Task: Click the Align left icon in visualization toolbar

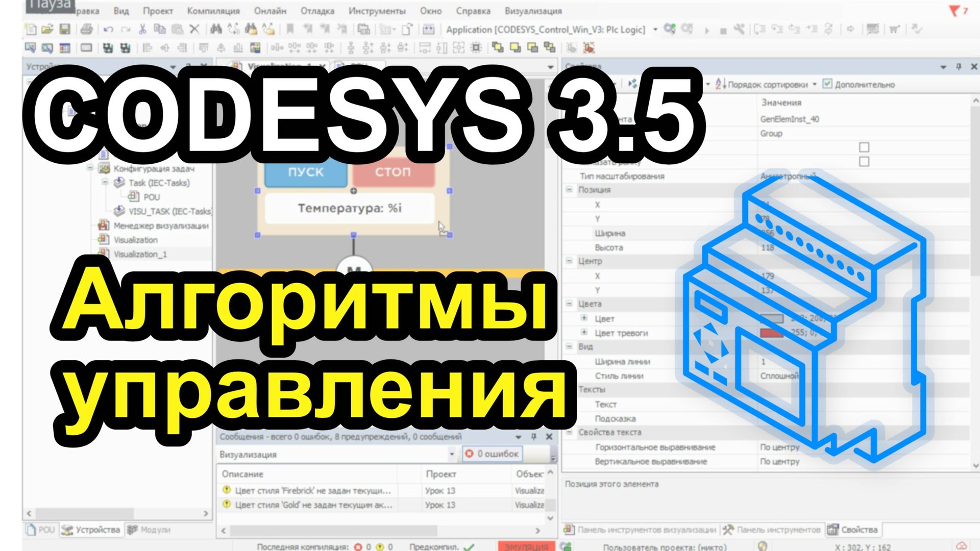Action: (148, 48)
